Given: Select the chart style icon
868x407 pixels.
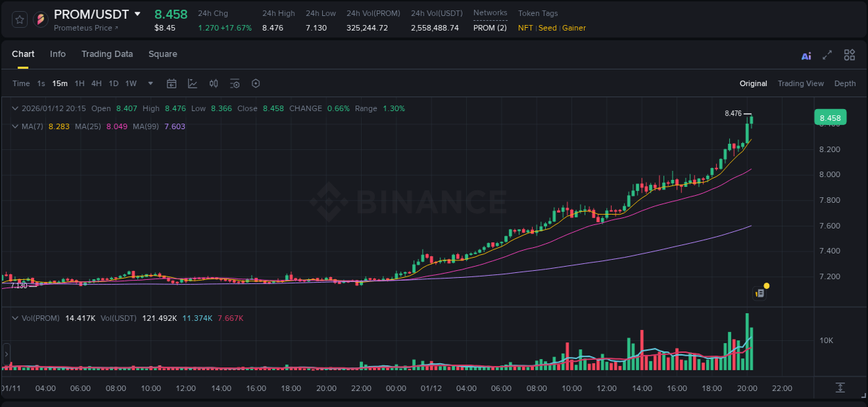Looking at the screenshot, I should point(191,83).
